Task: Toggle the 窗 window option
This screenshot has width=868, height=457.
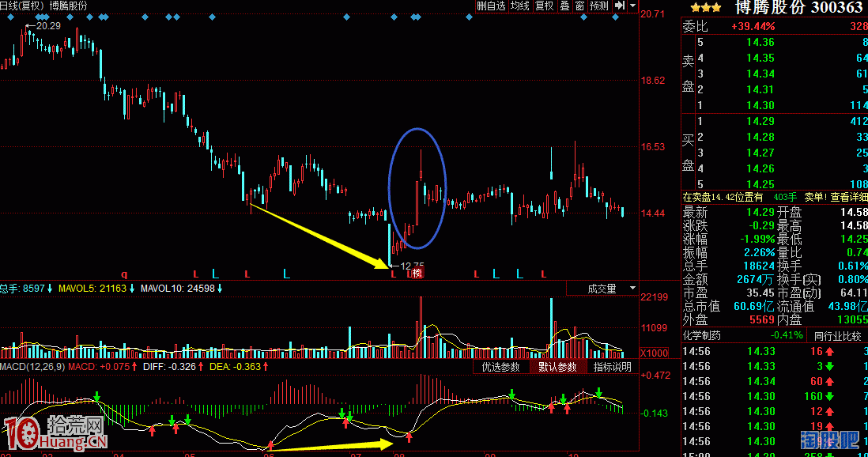Action: pos(579,6)
